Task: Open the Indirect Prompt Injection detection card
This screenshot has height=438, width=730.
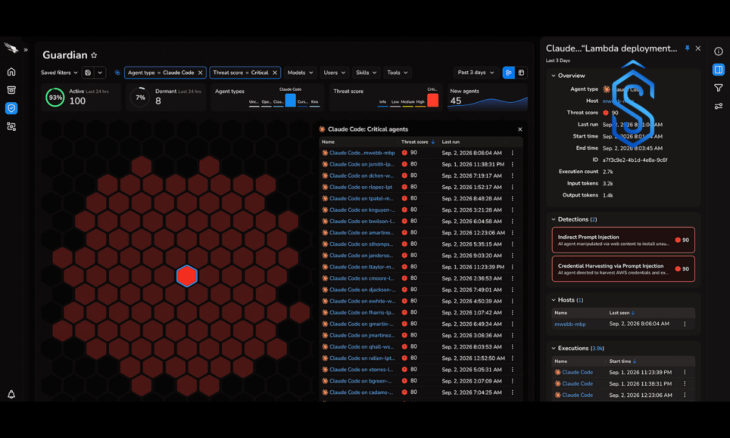Action: pyautogui.click(x=623, y=240)
